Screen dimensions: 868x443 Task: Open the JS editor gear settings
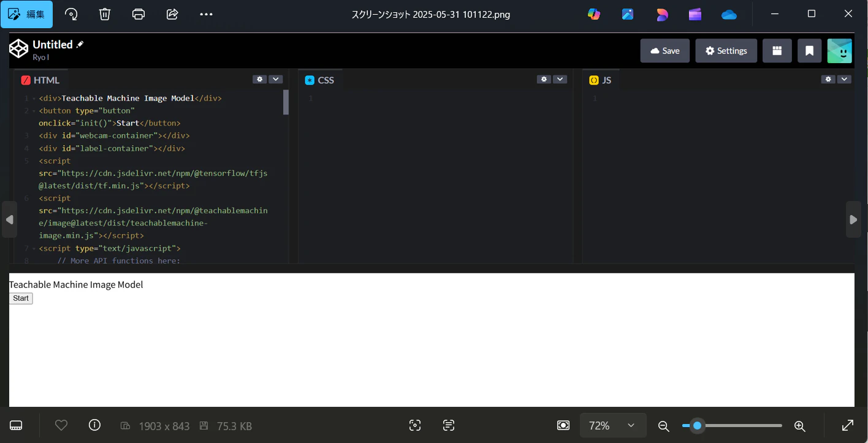coord(829,79)
